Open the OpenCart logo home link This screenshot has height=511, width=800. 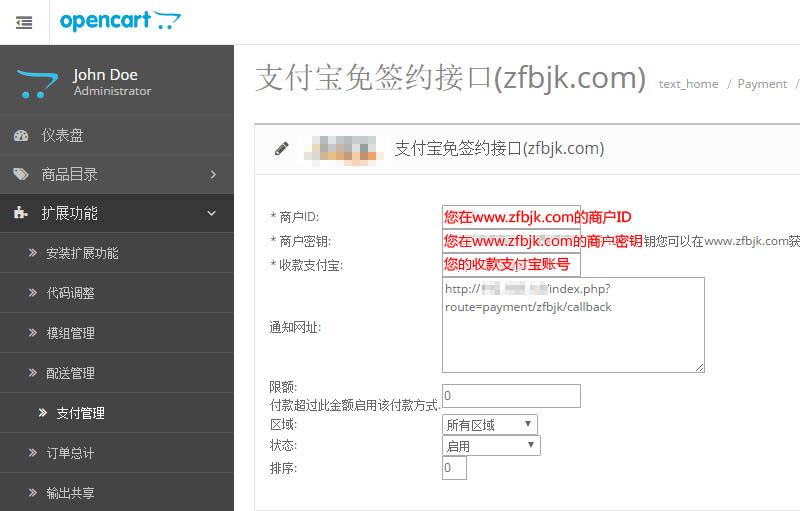[x=120, y=21]
